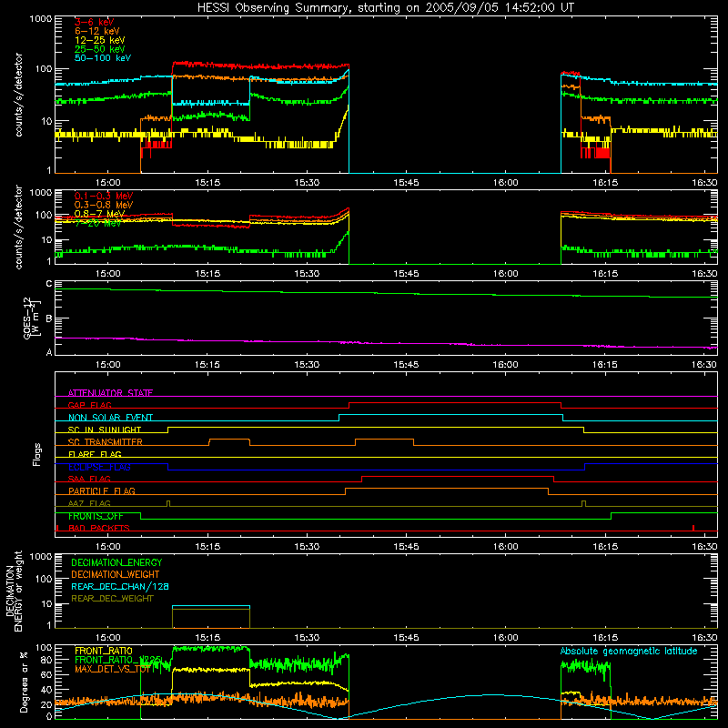Select the SC_IN_SUNLIGHT flag label

tap(105, 430)
